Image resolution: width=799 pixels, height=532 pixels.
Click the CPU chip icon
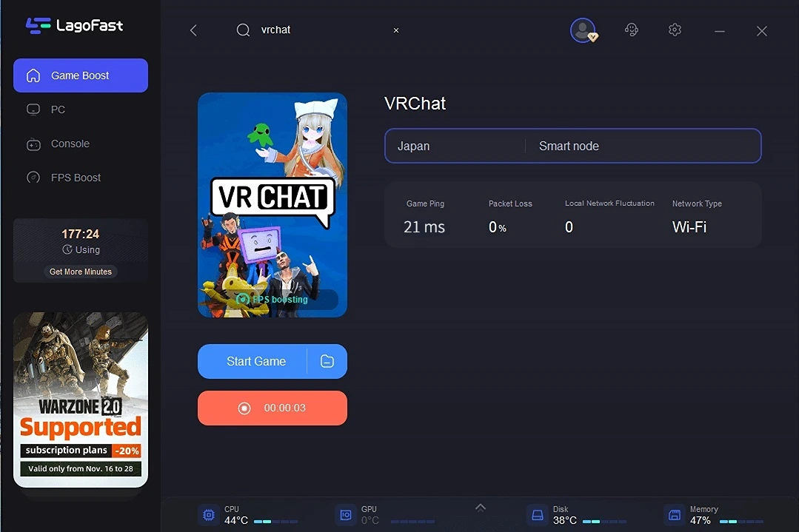pyautogui.click(x=208, y=515)
